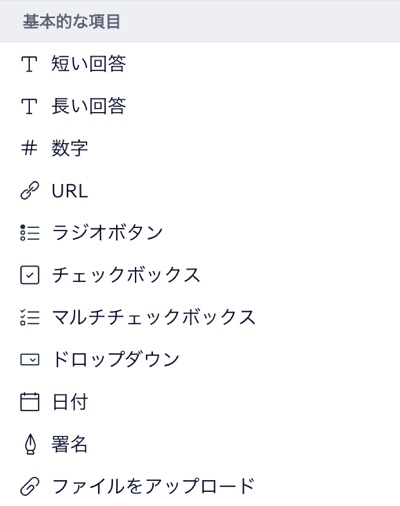Click the paperclip icon for file upload
The width and height of the screenshot is (400, 506).
point(30,486)
